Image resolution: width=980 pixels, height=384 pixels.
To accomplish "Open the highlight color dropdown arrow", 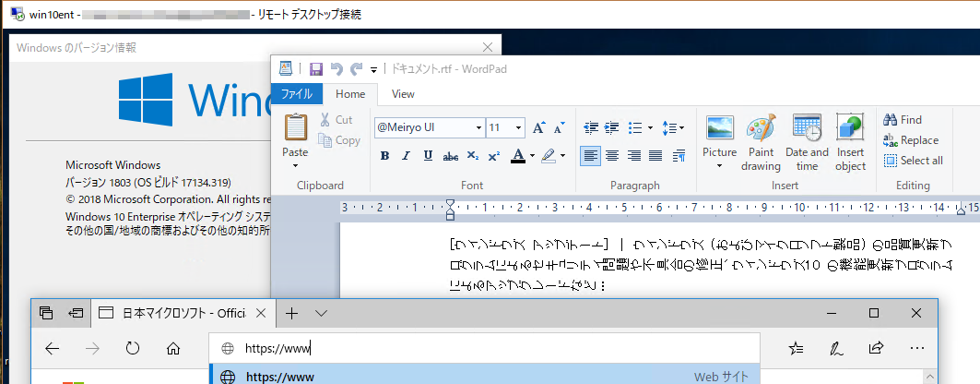I will click(x=562, y=156).
